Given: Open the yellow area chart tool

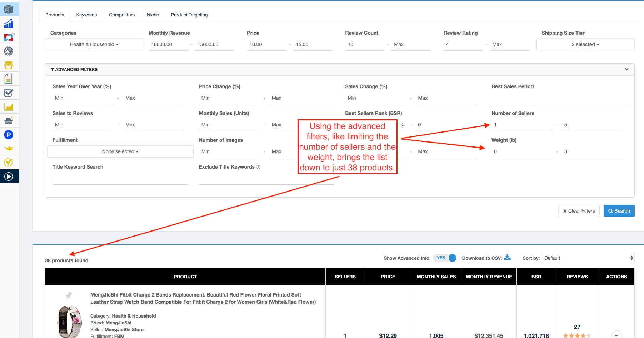Looking at the screenshot, I should (9, 107).
